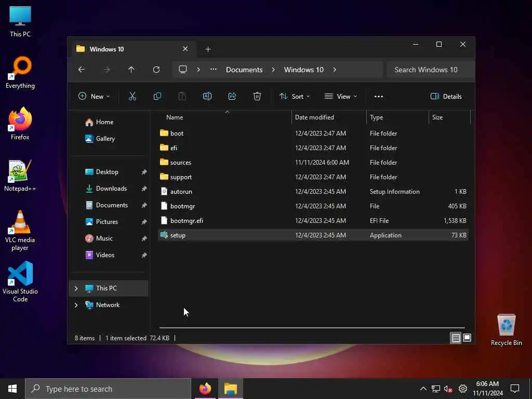Click the muted volume tray icon
Image resolution: width=532 pixels, height=399 pixels.
[x=448, y=389]
